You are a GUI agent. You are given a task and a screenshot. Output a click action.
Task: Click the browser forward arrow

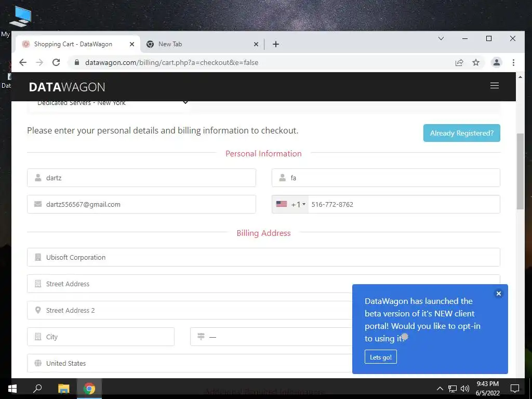click(39, 62)
